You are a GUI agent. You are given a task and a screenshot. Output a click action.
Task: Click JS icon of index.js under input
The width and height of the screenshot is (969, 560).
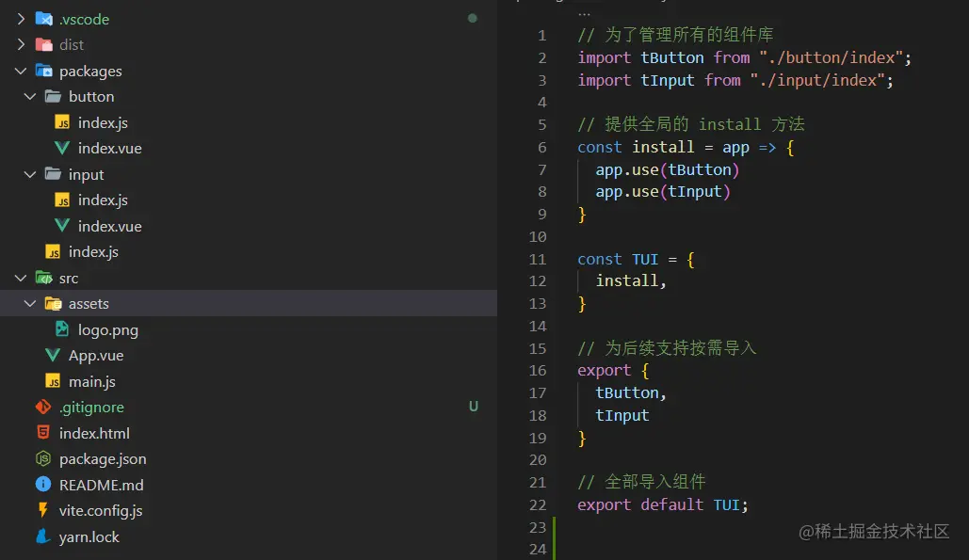click(62, 200)
